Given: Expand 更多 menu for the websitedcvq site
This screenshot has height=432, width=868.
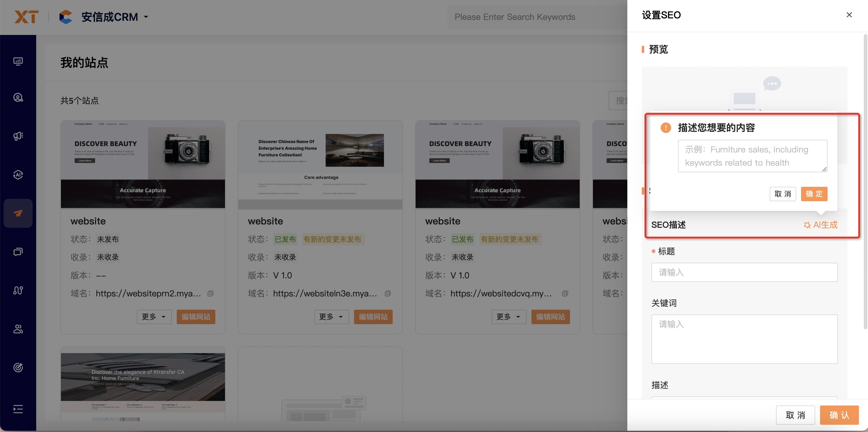Looking at the screenshot, I should point(509,317).
